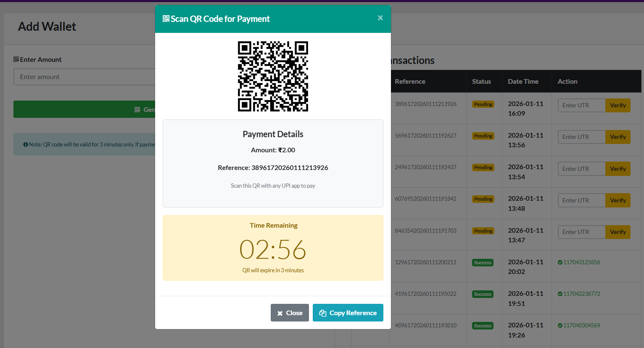The width and height of the screenshot is (644, 348).
Task: Verify the 13:54 pending transaction
Action: click(x=618, y=169)
